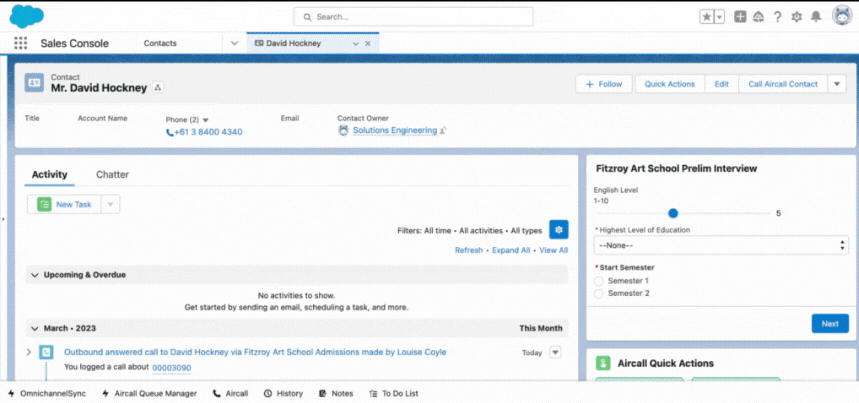The width and height of the screenshot is (859, 403).
Task: Click the help question mark icon
Action: click(x=777, y=17)
